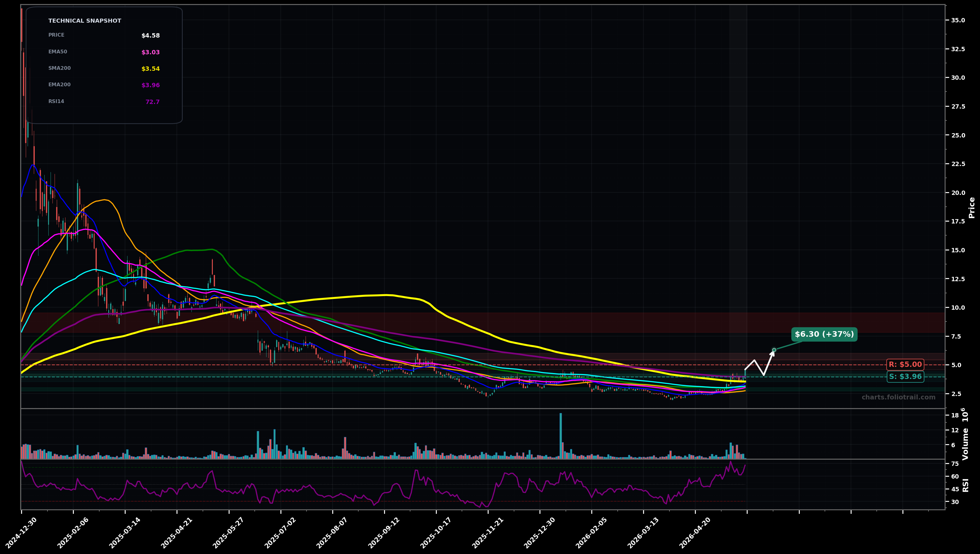The width and height of the screenshot is (980, 554).
Task: Click the 7.5 price axis tick
Action: tap(956, 336)
